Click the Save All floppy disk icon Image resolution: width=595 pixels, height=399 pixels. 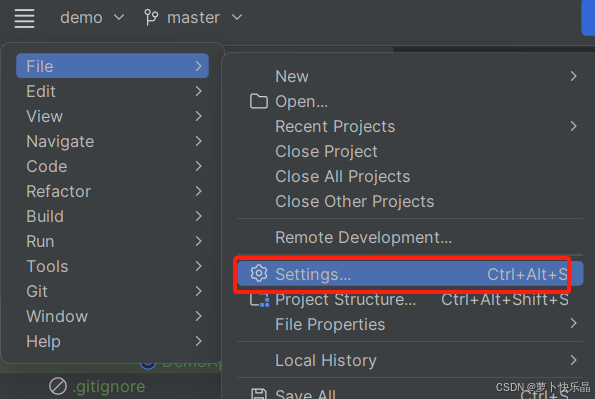click(259, 394)
